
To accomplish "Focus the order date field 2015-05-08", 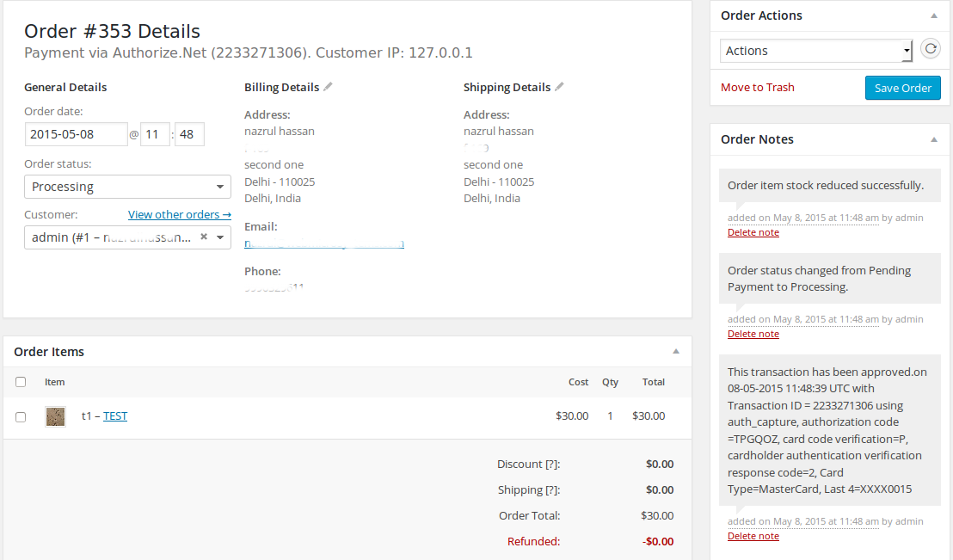I will pos(76,134).
